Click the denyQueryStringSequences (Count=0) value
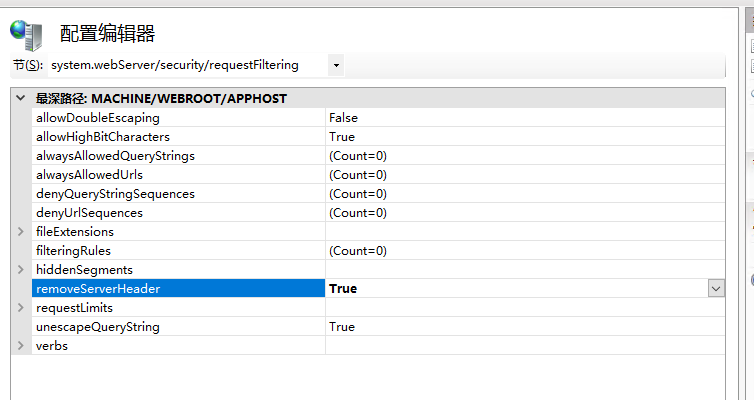 click(x=357, y=194)
